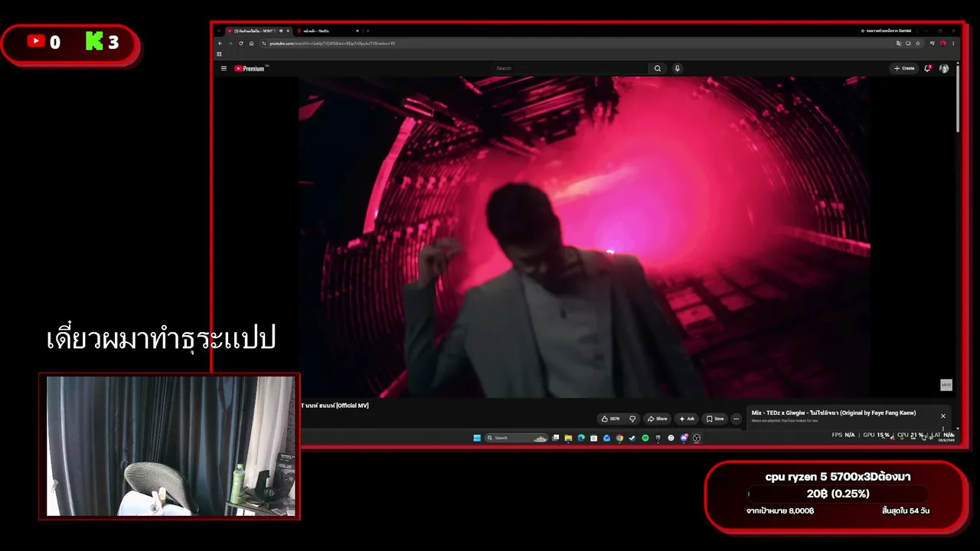The height and width of the screenshot is (551, 980).
Task: Open Google Chrome from the taskbar
Action: pyautogui.click(x=619, y=438)
